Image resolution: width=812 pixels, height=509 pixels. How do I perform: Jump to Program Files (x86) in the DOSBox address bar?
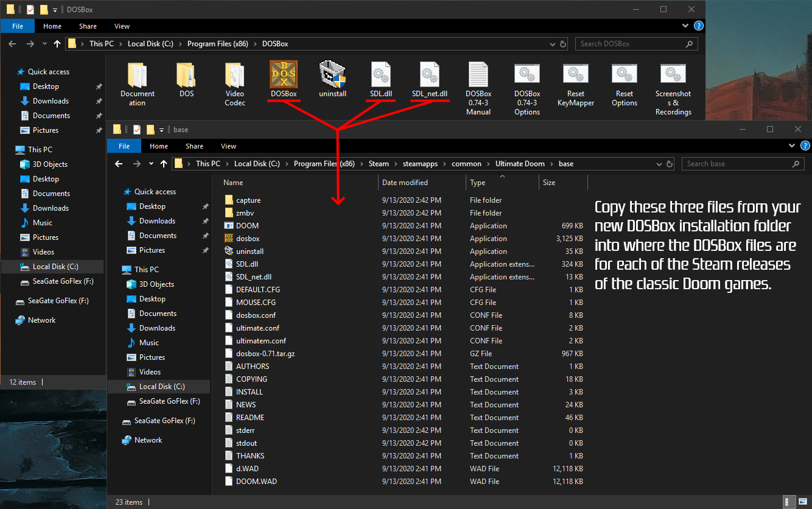pyautogui.click(x=218, y=44)
